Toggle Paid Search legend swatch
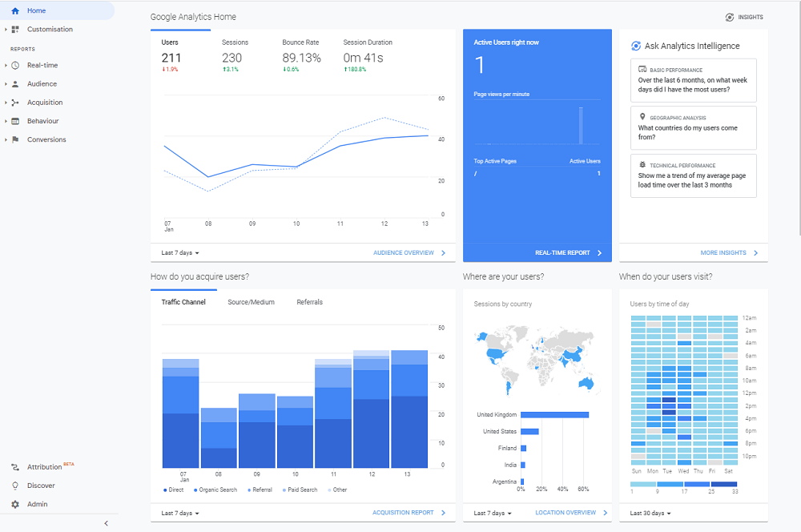Image resolution: width=801 pixels, height=532 pixels. [284, 490]
